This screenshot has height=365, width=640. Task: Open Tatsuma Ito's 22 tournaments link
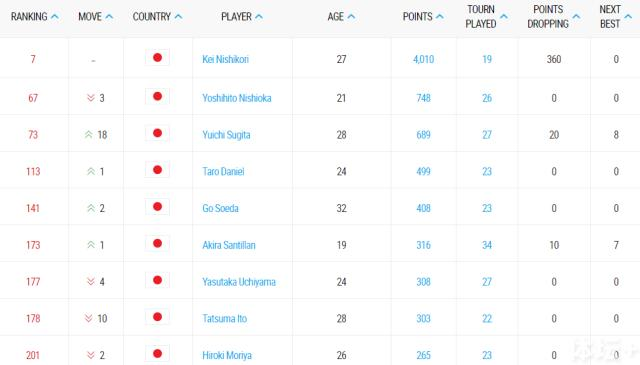487,318
